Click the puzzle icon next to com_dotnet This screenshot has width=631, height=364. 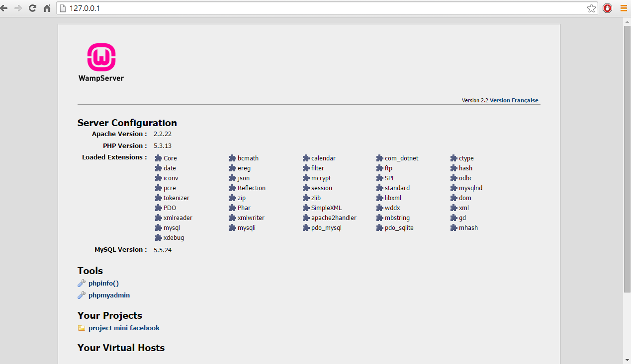coord(380,158)
